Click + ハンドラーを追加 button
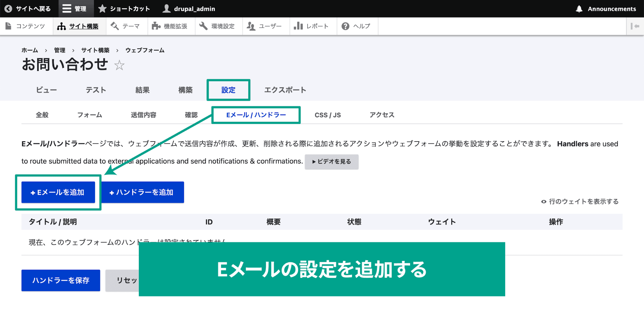644x336 pixels. point(143,193)
